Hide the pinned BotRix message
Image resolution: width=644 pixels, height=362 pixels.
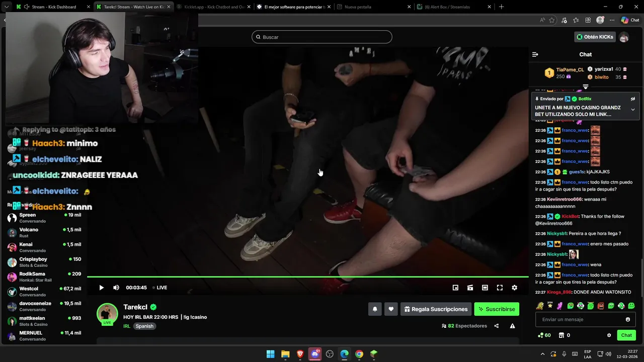coord(633,99)
